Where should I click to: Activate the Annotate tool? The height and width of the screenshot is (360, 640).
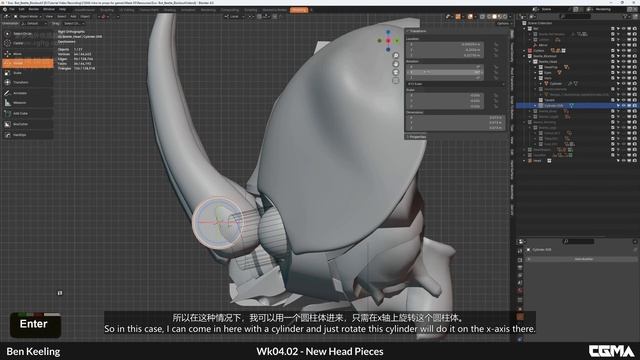28,93
